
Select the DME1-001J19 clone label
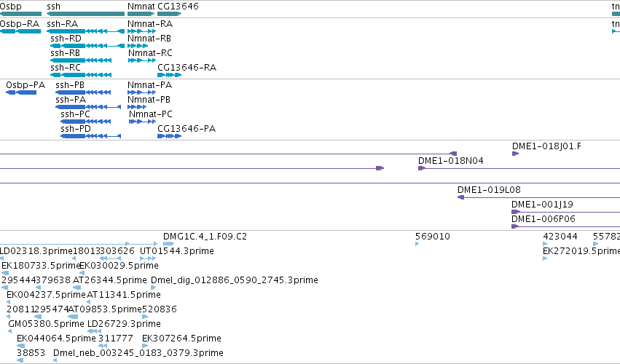[x=542, y=205]
